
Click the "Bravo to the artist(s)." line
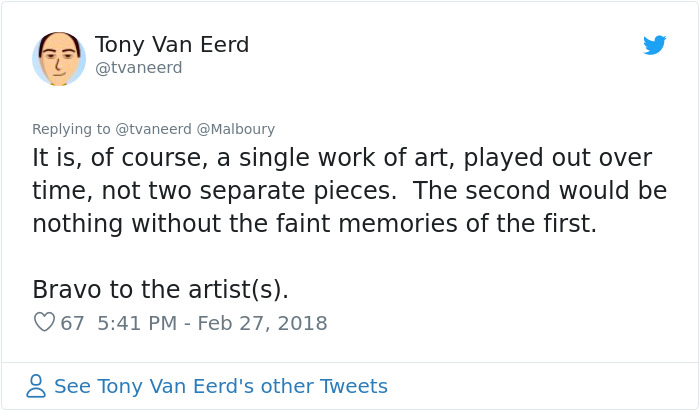[160, 289]
